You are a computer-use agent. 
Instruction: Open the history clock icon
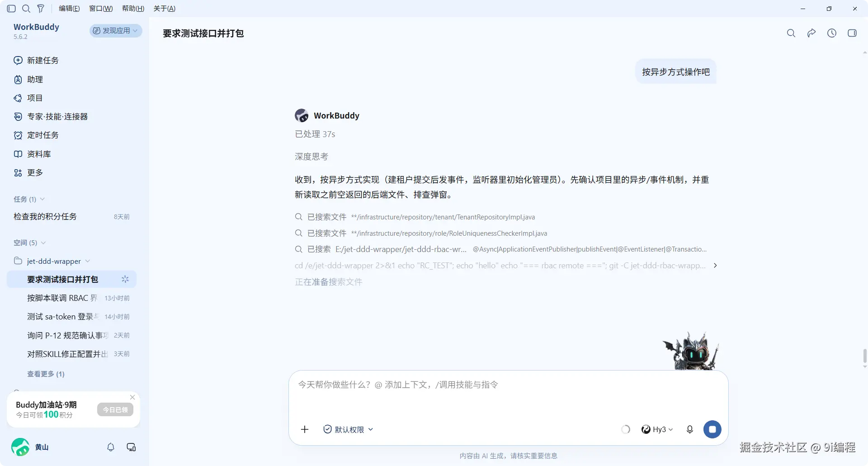point(832,33)
